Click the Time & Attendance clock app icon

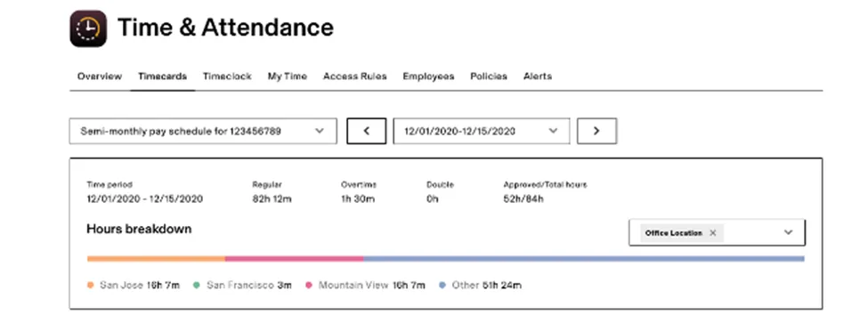(x=88, y=28)
